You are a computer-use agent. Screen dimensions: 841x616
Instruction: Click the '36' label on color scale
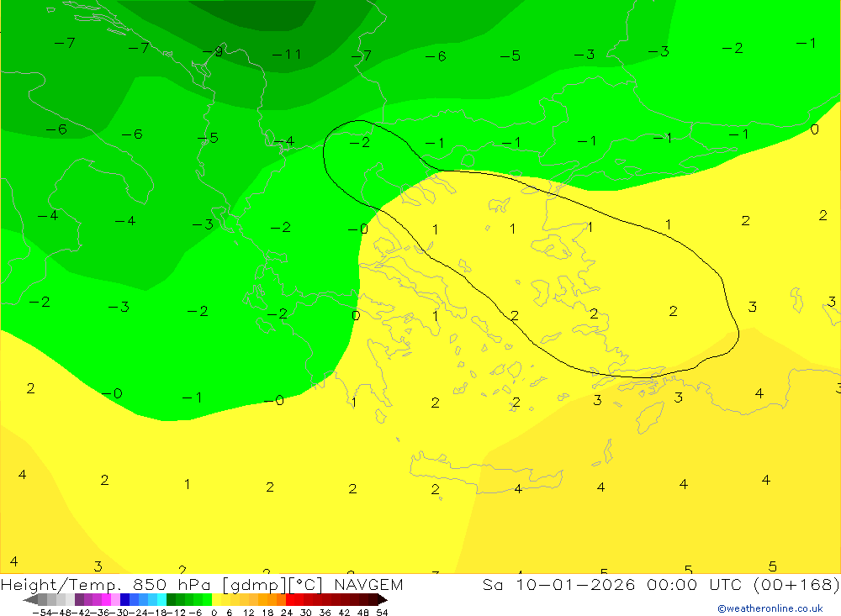pyautogui.click(x=325, y=613)
